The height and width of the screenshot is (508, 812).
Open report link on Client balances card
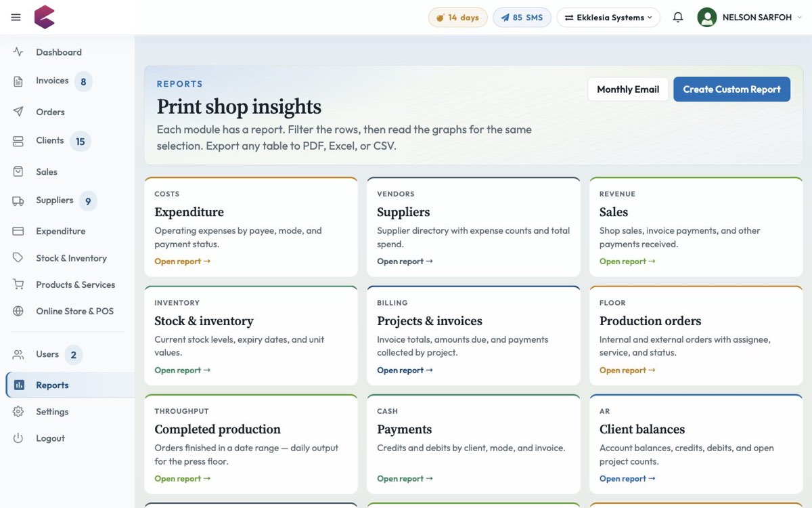[627, 479]
